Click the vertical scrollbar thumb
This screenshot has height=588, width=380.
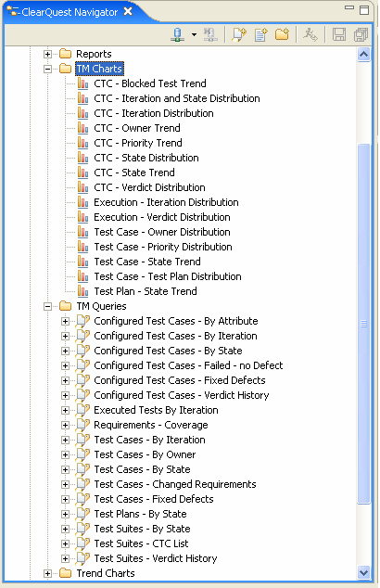(363, 324)
